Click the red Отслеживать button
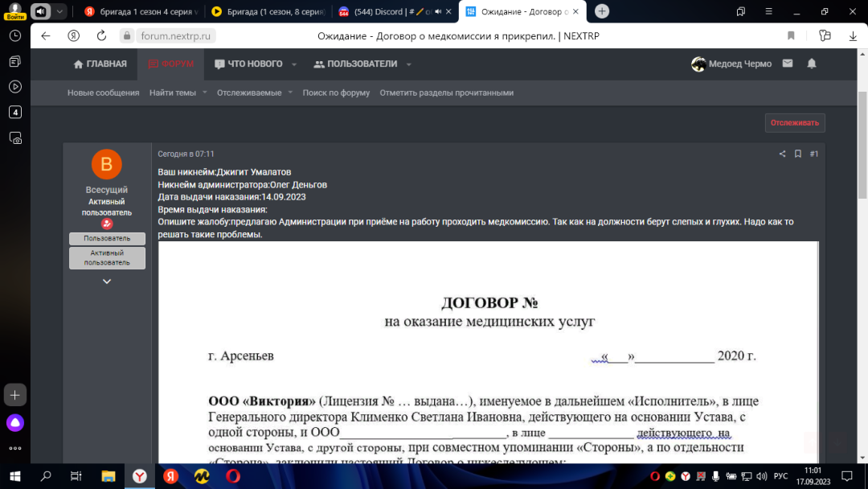Image resolution: width=868 pixels, height=489 pixels. [793, 122]
